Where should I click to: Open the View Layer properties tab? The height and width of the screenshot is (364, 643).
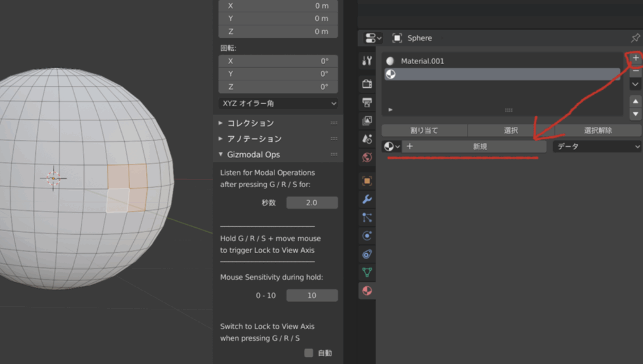coord(367,120)
